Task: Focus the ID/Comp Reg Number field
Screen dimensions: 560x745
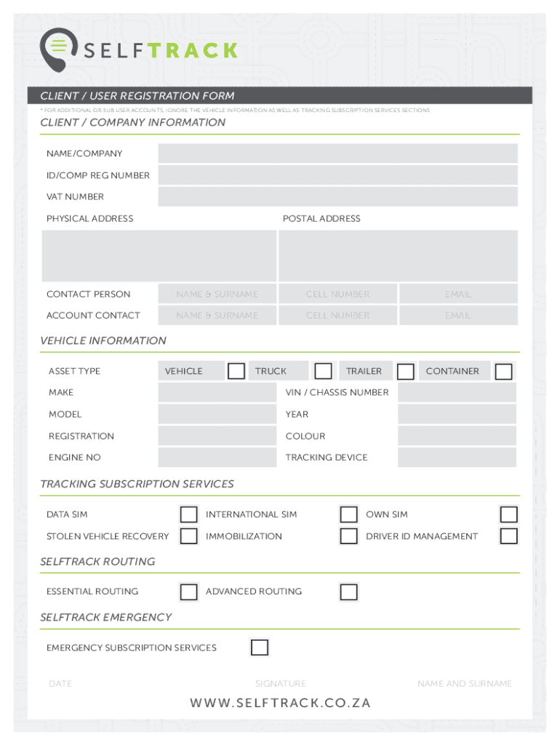Action: [337, 175]
